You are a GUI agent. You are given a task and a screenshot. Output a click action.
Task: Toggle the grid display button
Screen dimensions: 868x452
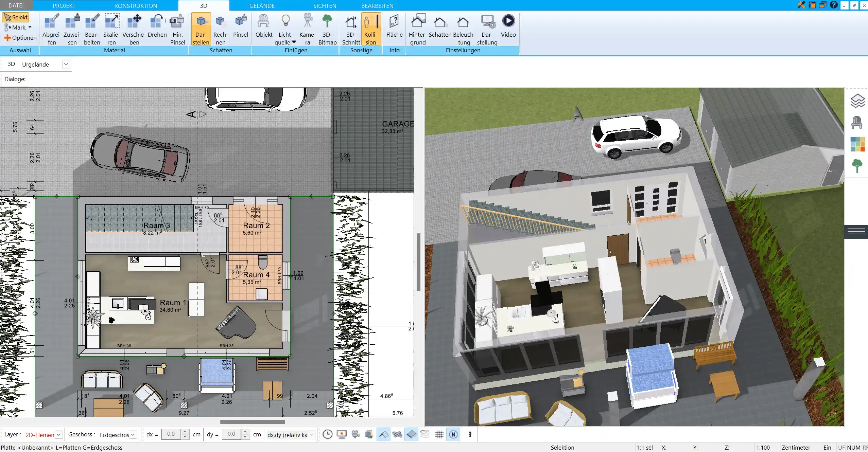(439, 434)
